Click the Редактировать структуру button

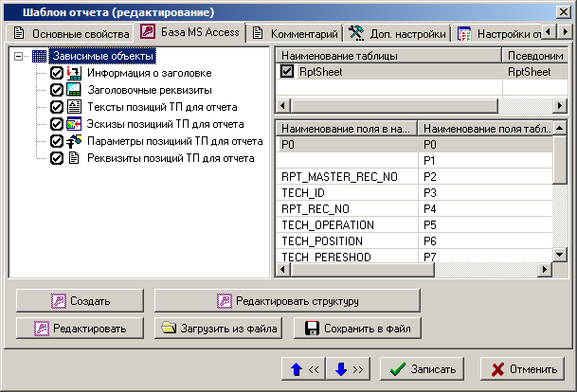pyautogui.click(x=286, y=301)
